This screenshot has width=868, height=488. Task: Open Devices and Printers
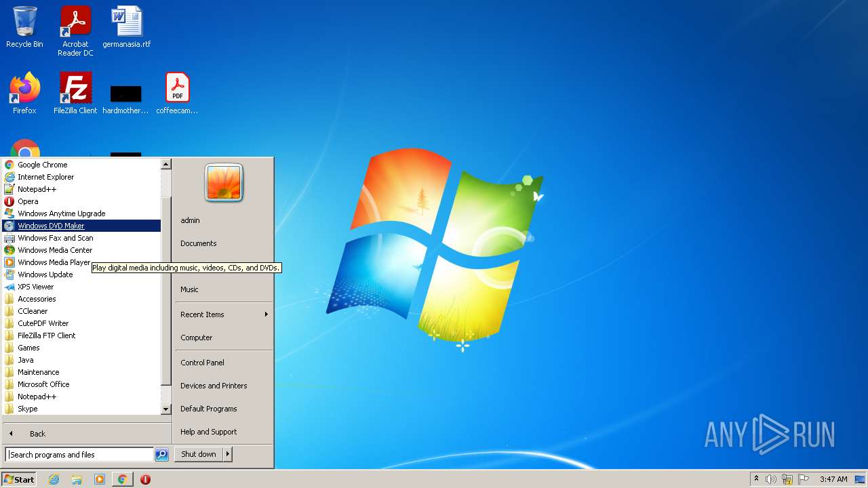pyautogui.click(x=224, y=386)
